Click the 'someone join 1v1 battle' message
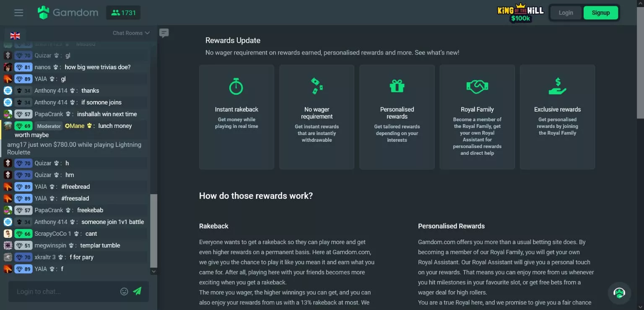The image size is (644, 310). (x=113, y=222)
